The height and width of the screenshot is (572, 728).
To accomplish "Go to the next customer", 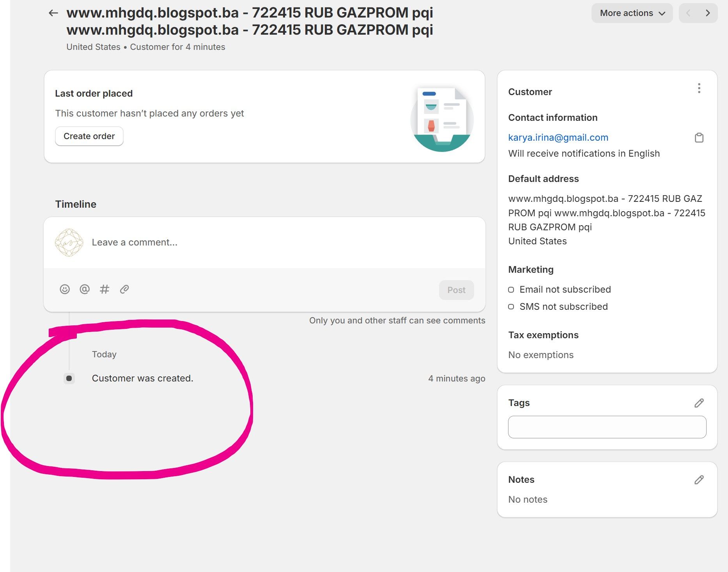I will coord(708,13).
